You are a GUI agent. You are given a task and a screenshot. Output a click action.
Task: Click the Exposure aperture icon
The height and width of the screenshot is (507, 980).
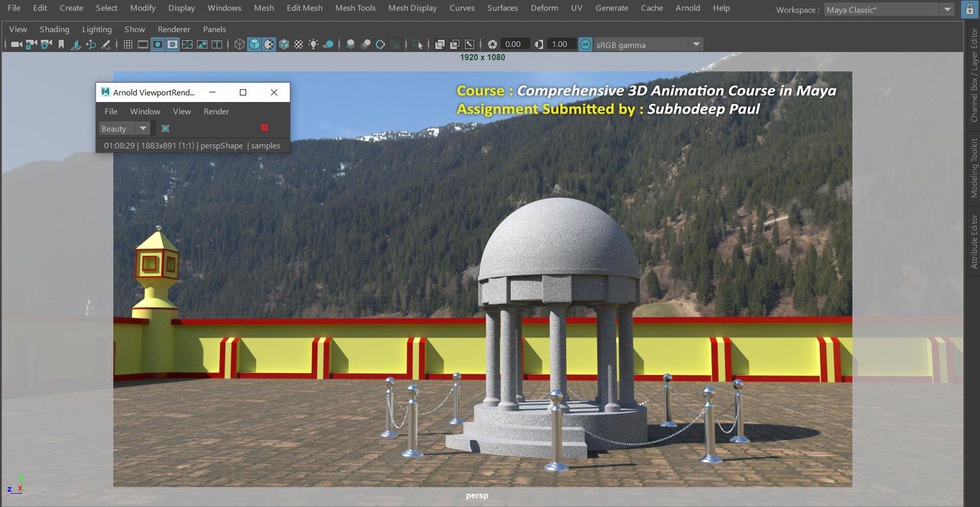click(x=492, y=44)
